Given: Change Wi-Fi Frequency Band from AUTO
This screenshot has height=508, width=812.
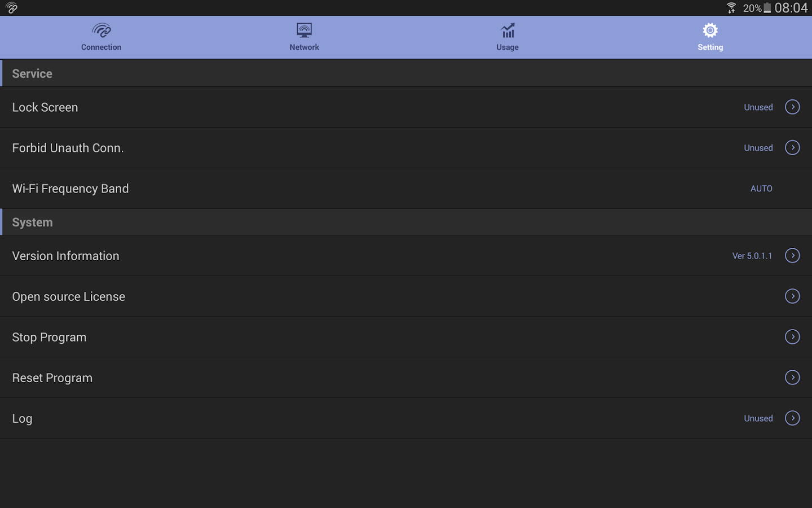Looking at the screenshot, I should point(761,189).
